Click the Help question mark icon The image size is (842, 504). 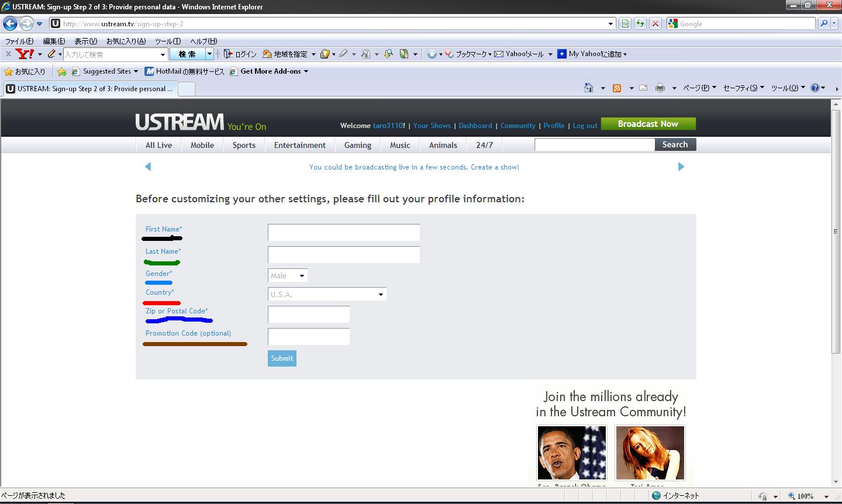(815, 88)
